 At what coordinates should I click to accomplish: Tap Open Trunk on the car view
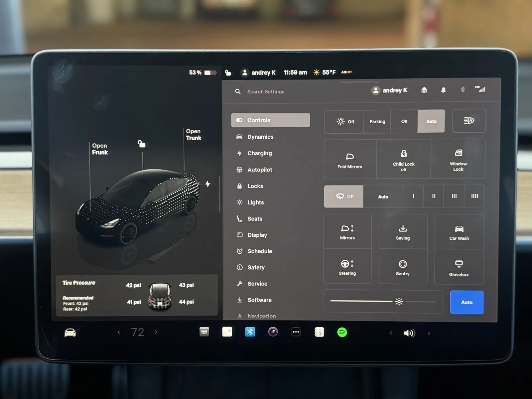coord(194,135)
